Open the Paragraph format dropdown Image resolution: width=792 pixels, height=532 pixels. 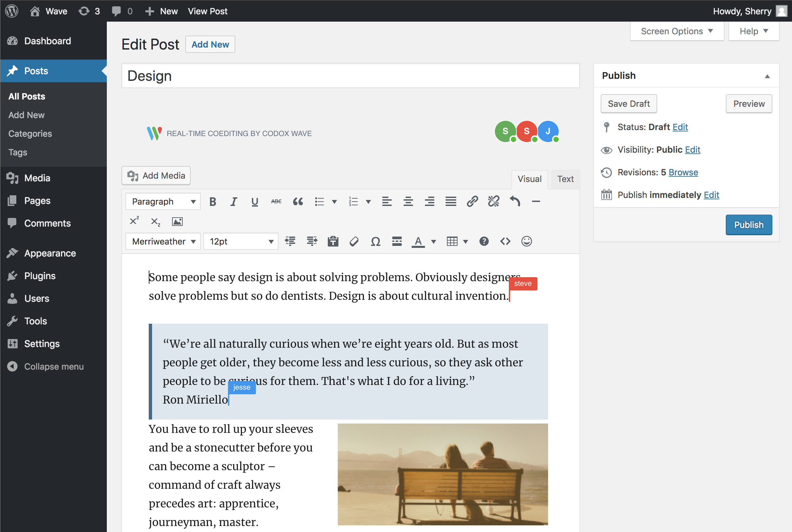click(x=163, y=202)
